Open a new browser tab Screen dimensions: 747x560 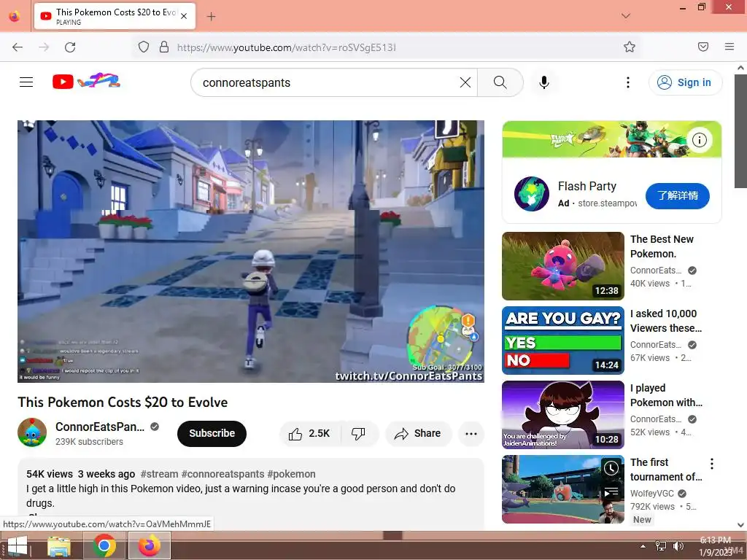click(211, 17)
